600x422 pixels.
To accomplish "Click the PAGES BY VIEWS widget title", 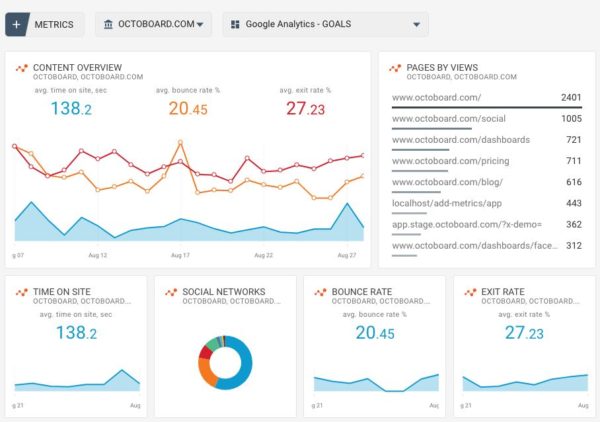I will [442, 68].
